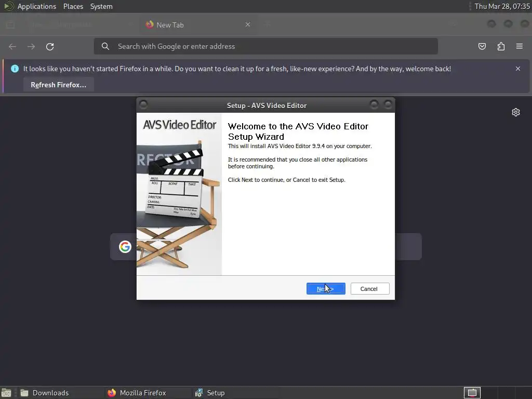Screen dimensions: 532x399
Task: Click search magnifier icon in address bar
Action: 105,46
